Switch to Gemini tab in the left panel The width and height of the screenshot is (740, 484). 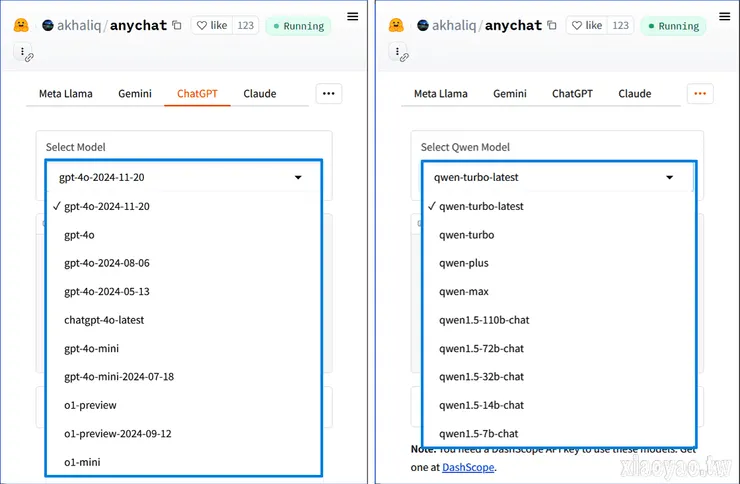pyautogui.click(x=135, y=93)
